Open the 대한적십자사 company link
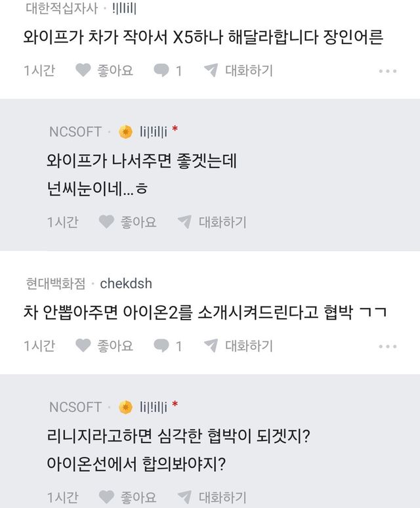This screenshot has width=420, height=508. point(62,9)
